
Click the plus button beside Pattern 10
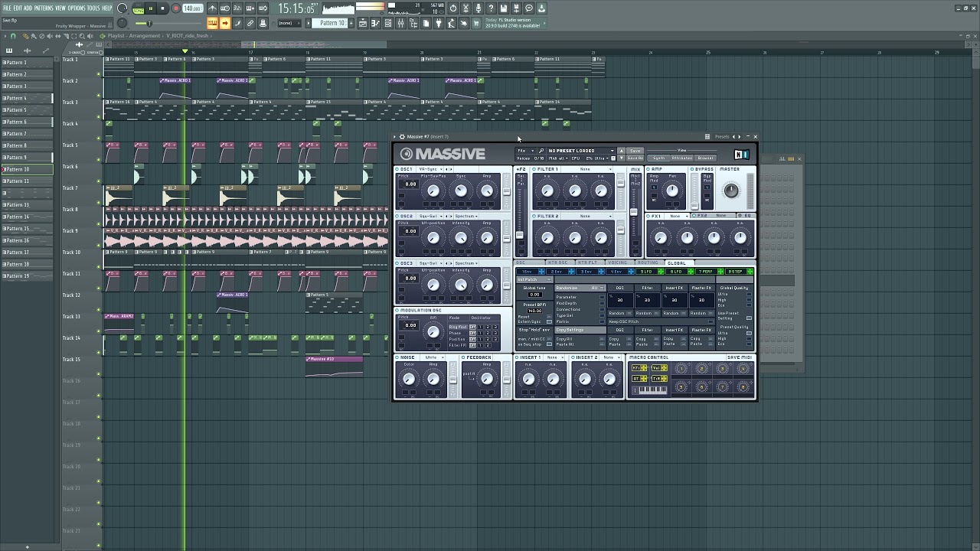[x=351, y=23]
